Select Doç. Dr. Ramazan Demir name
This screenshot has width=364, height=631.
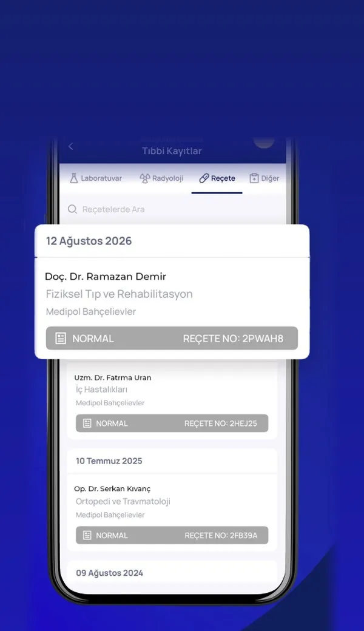click(106, 277)
